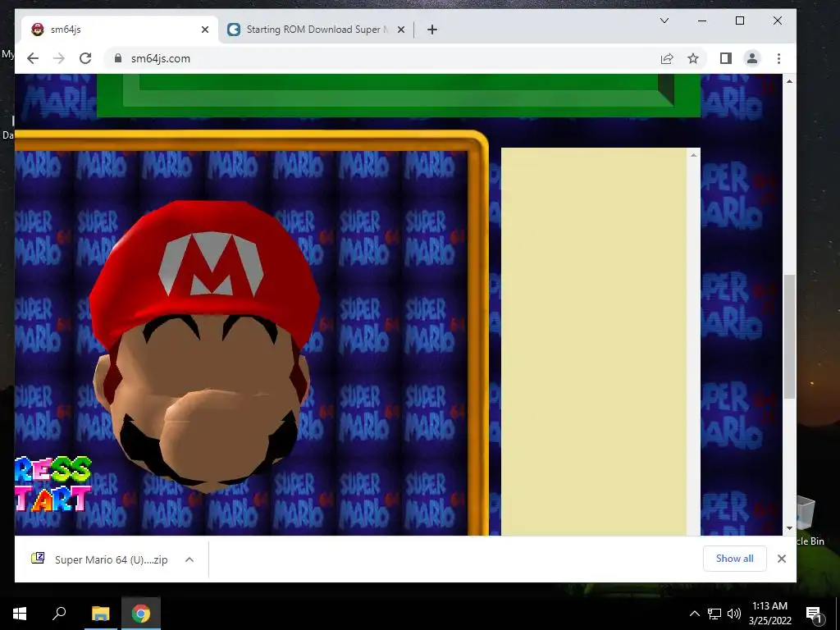Reload the sm64js page

coord(85,58)
